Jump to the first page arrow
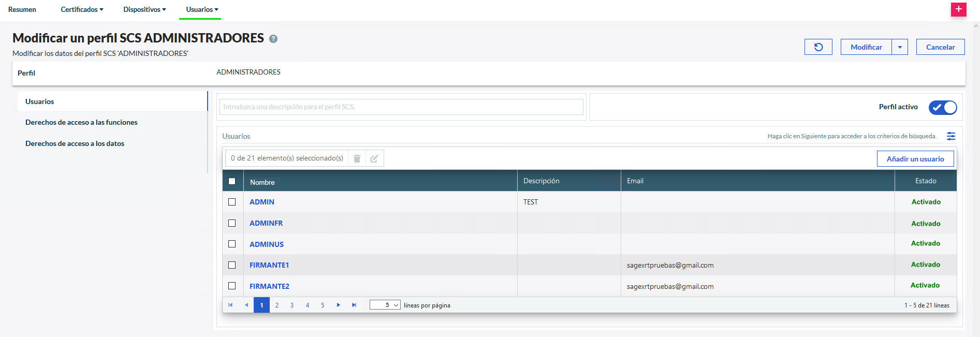 coord(230,305)
